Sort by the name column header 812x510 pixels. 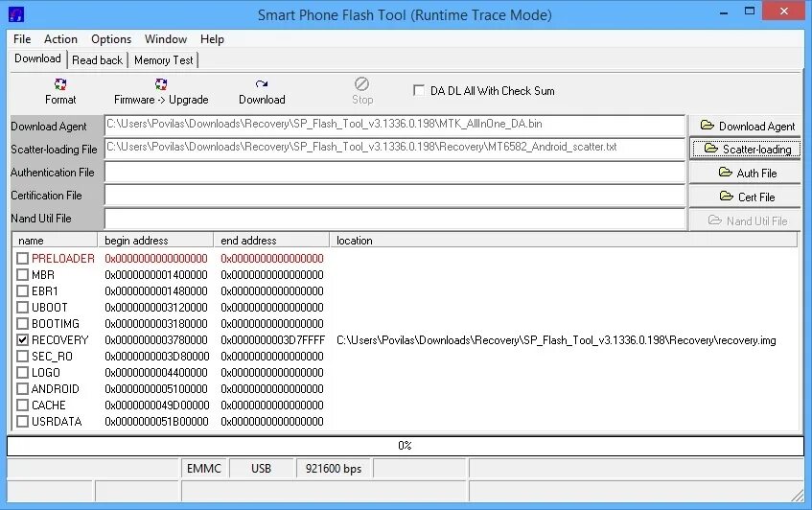click(55, 241)
